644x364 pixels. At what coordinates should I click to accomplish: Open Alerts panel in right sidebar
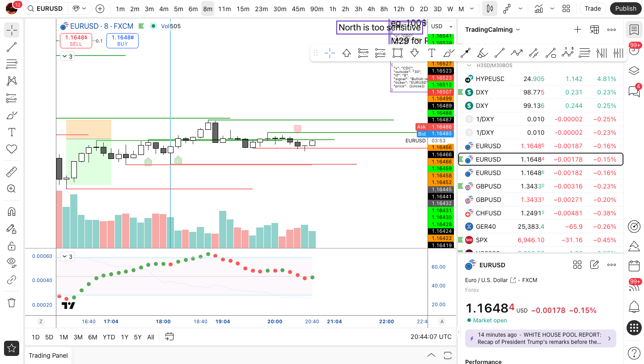click(634, 49)
